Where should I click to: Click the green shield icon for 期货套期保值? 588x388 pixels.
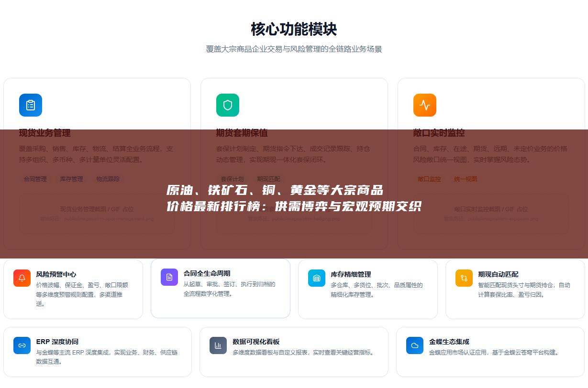pos(228,105)
